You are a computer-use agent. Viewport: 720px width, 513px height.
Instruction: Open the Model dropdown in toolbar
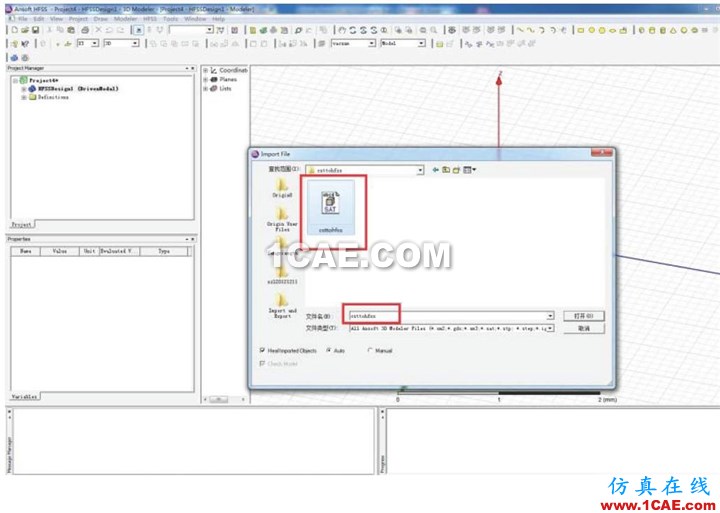pos(421,44)
